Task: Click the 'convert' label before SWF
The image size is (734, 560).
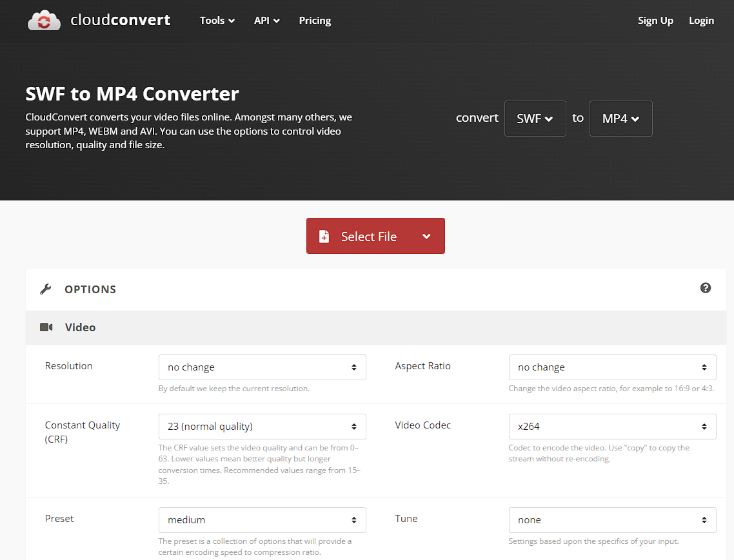Action: 477,118
